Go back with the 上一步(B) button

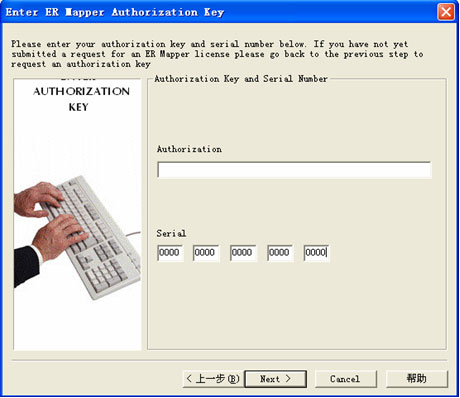click(213, 379)
